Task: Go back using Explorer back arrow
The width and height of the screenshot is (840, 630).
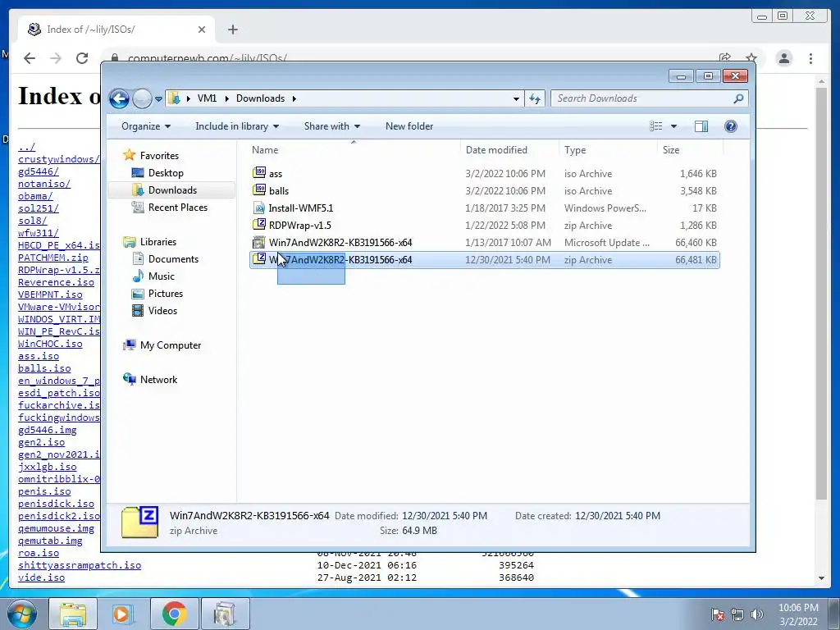Action: [119, 98]
